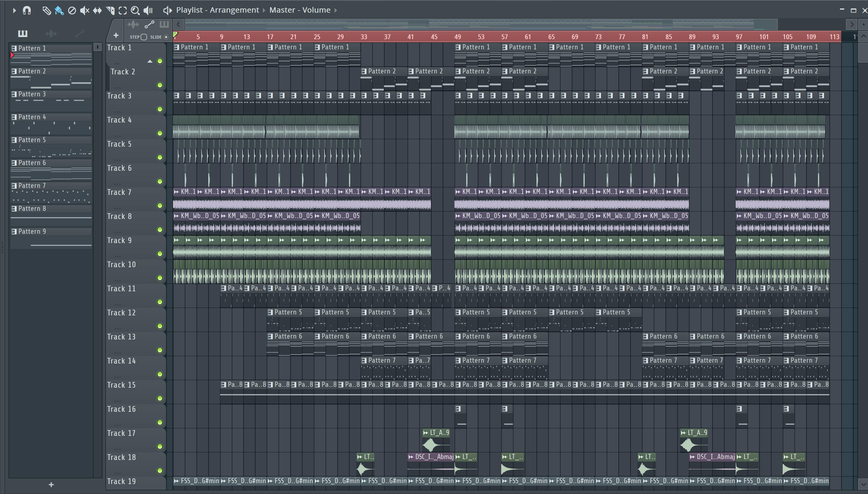Select the Zoom magnifier tool
Viewport: 868px width, 494px height.
tap(135, 11)
